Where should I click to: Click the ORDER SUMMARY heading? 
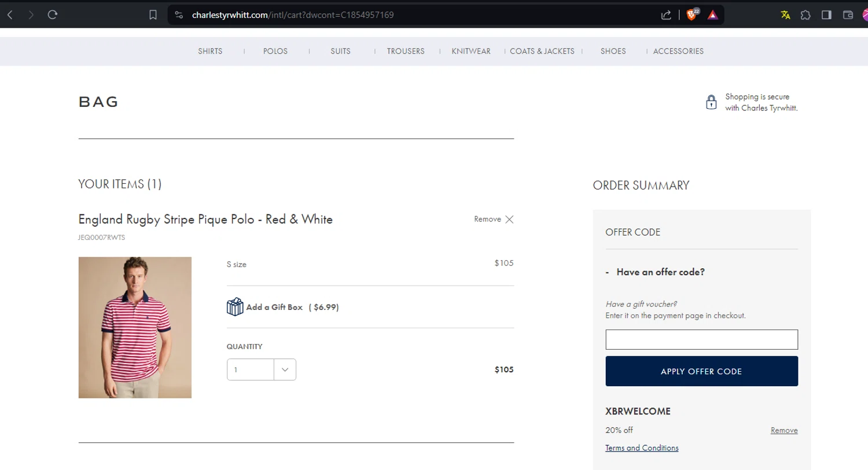[x=641, y=186]
